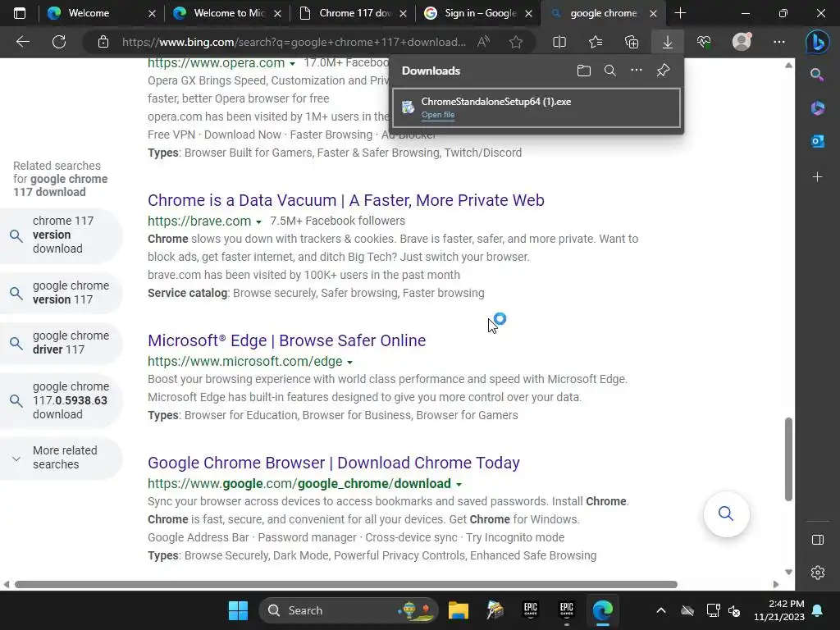
Task: Open Collections toolbar icon
Action: coord(632,42)
